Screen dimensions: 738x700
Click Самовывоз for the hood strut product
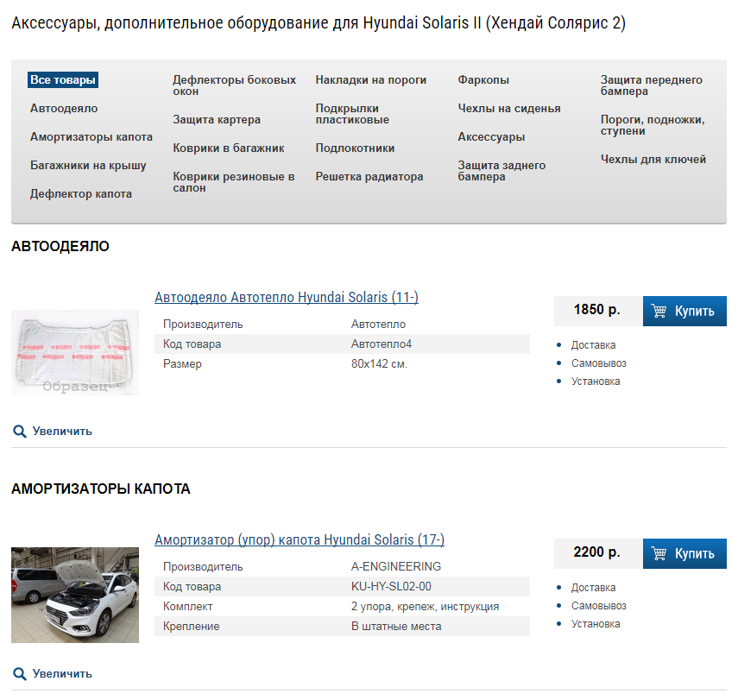click(599, 606)
